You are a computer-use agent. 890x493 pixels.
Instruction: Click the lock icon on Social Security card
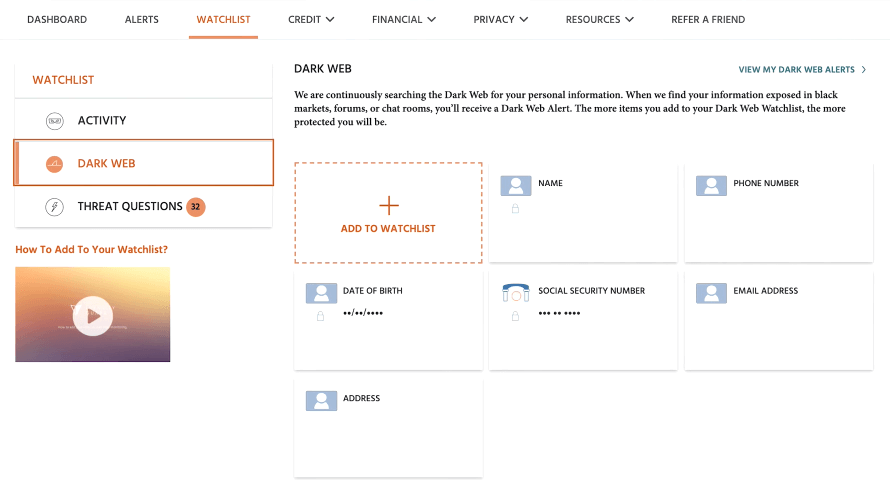pos(515,316)
